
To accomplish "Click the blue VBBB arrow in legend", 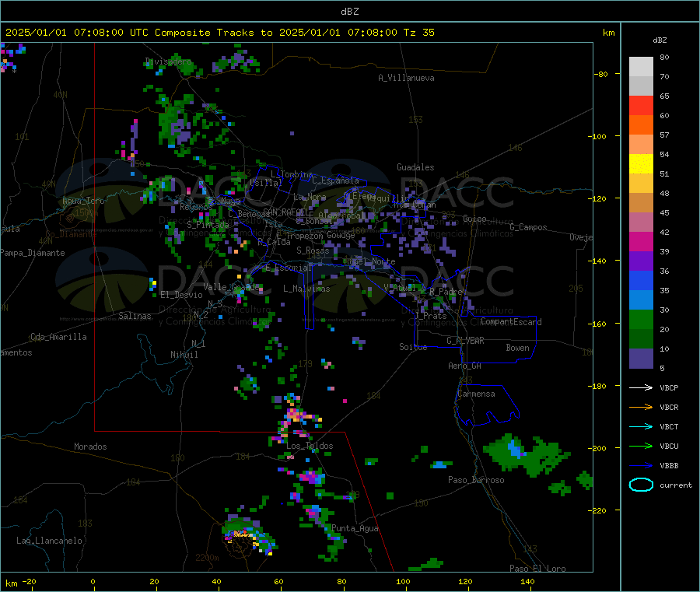I will pos(641,465).
